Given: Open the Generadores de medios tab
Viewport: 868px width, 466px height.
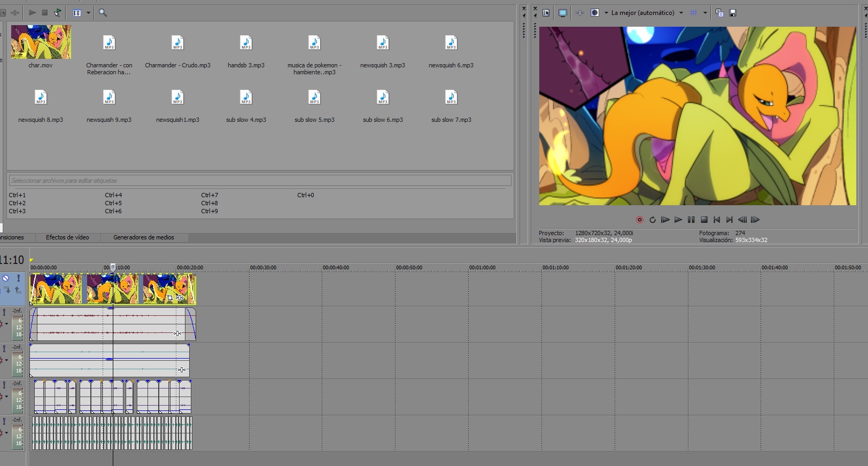Looking at the screenshot, I should [x=144, y=237].
